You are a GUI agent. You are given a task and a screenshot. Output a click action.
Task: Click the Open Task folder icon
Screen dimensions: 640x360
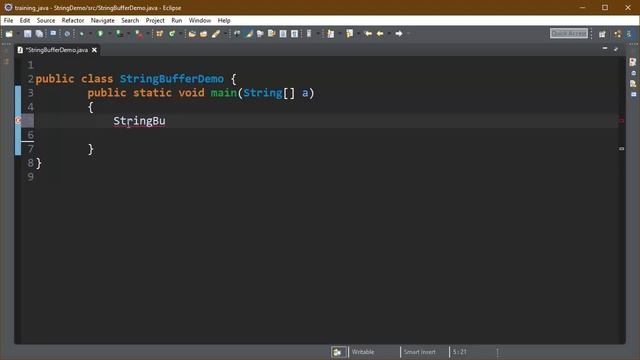(x=203, y=34)
